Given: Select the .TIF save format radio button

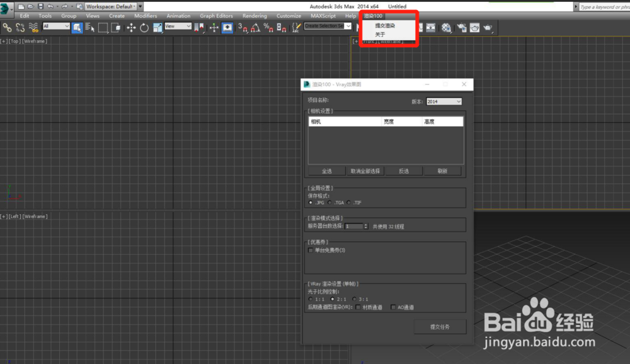Looking at the screenshot, I should (x=348, y=203).
